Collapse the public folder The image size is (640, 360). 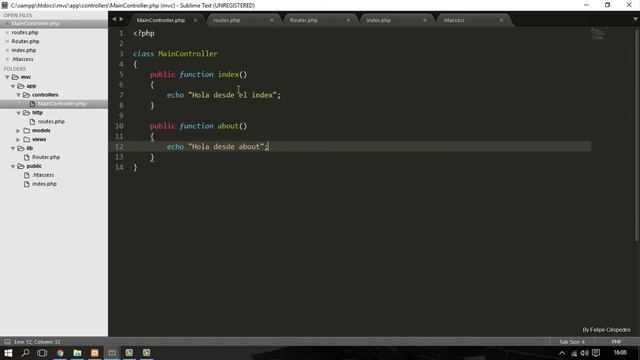coord(13,167)
